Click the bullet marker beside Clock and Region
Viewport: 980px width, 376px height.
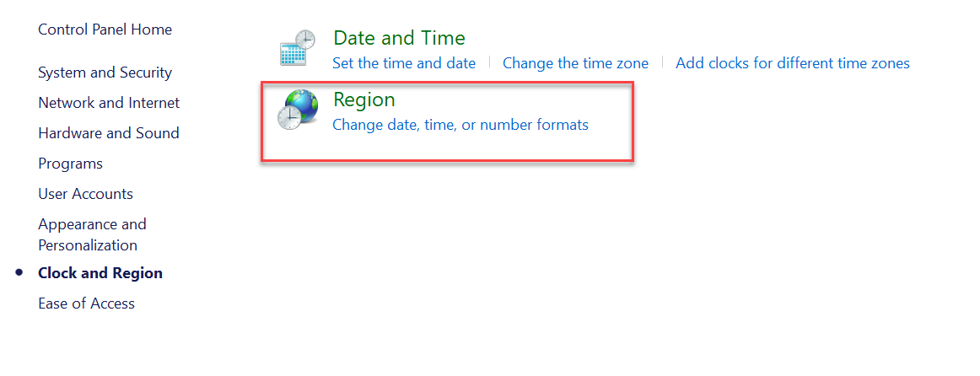pos(19,273)
